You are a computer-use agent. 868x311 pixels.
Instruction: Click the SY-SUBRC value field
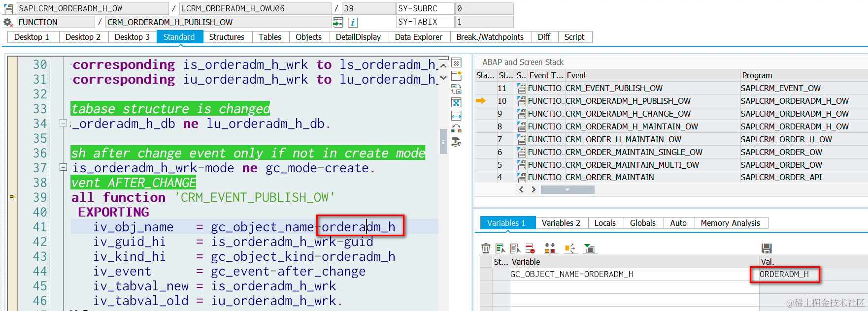coord(484,8)
